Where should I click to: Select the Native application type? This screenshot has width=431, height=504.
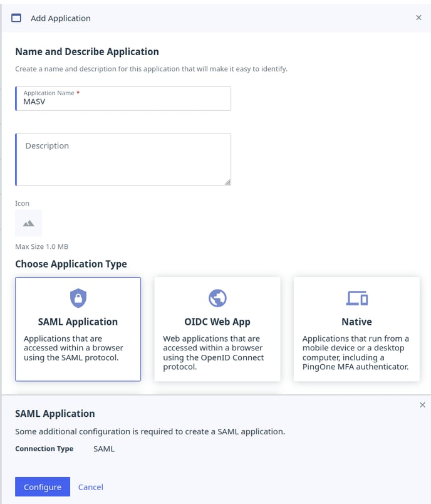(x=356, y=329)
